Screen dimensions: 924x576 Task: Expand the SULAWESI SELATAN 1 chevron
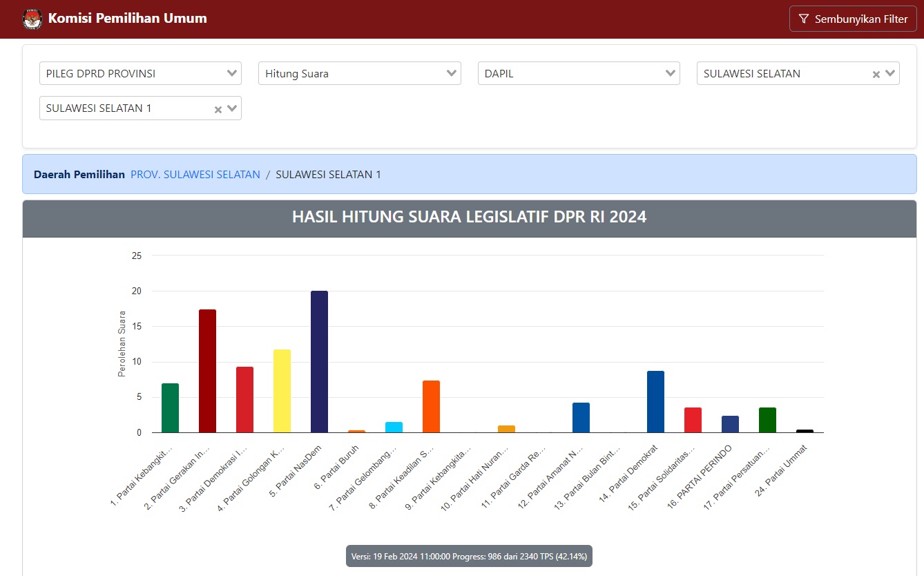coord(232,108)
